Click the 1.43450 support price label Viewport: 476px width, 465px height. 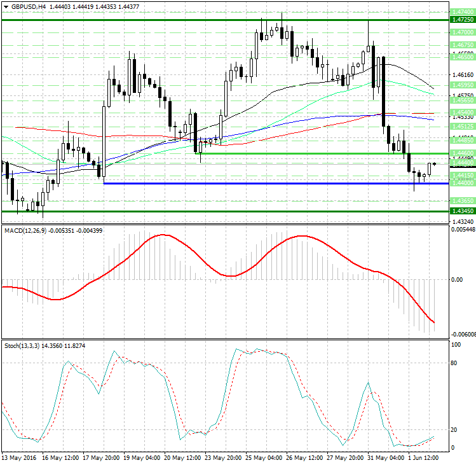click(x=461, y=211)
